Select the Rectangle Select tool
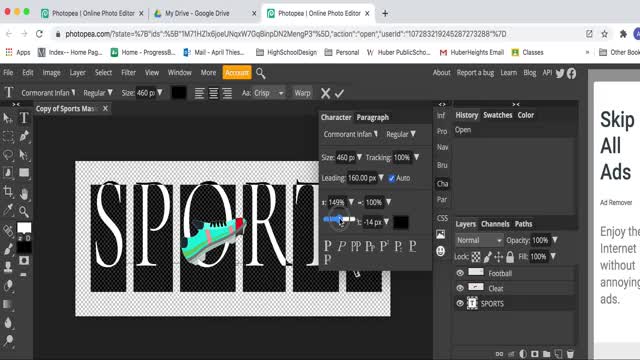Viewport: 640px width, 360px height. (8, 136)
